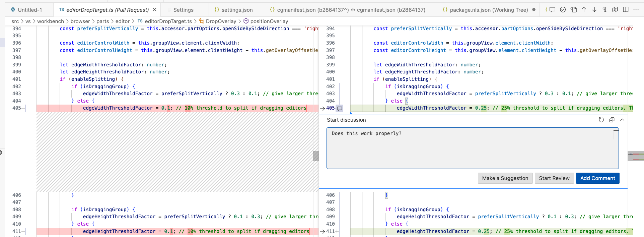The width and height of the screenshot is (644, 237).
Task: Click the checkmark circle icon in editor toolbar
Action: pyautogui.click(x=563, y=10)
